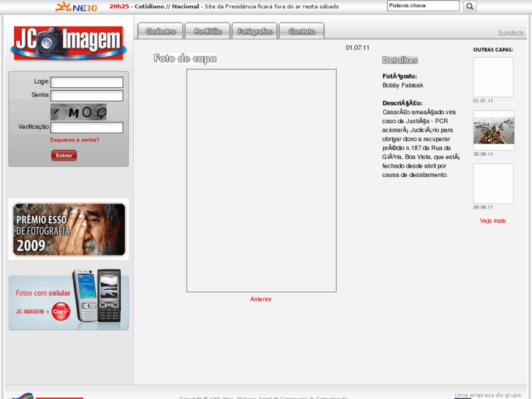Click the Veja mais link
532x399 pixels.
point(492,220)
